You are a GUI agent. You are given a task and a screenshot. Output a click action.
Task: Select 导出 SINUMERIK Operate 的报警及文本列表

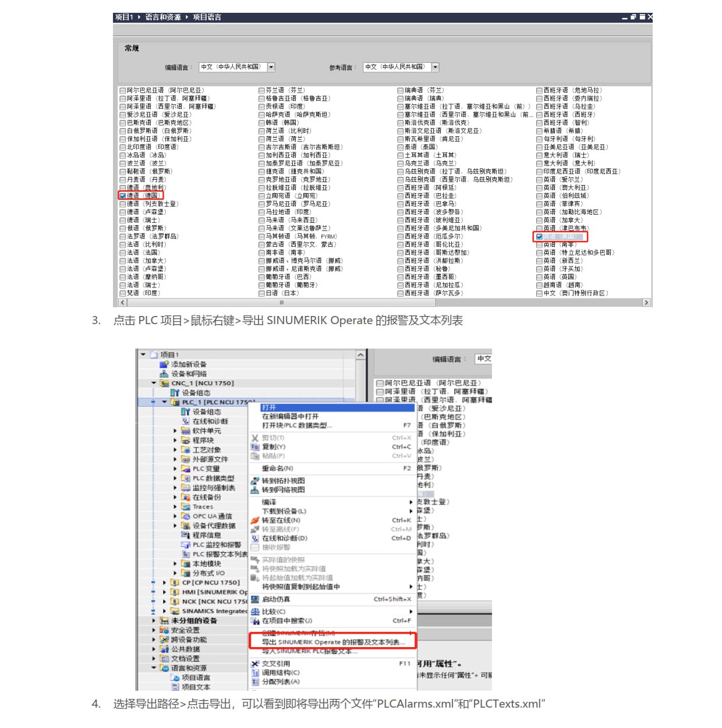pos(333,642)
